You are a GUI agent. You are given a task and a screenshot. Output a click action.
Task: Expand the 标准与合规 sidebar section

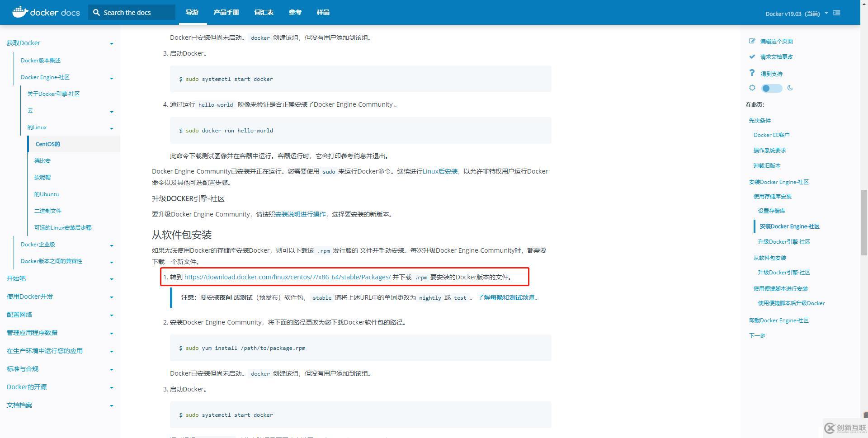click(x=112, y=369)
